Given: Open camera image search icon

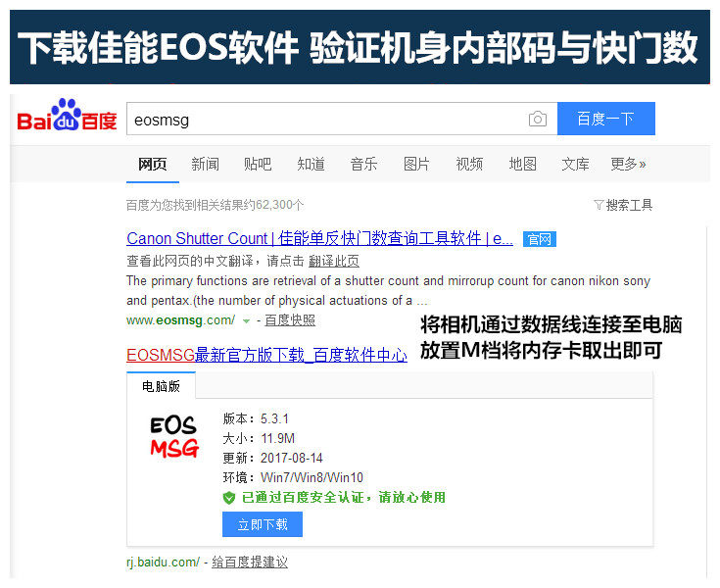Looking at the screenshot, I should point(538,119).
